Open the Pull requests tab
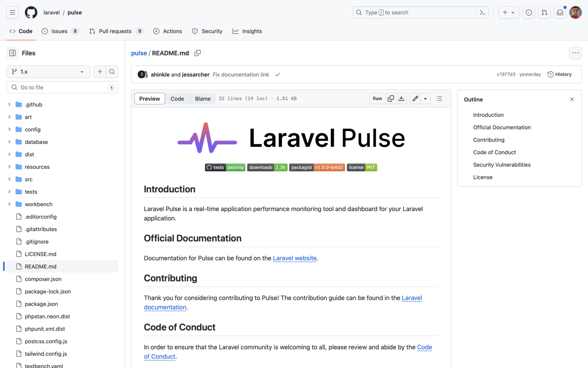Viewport: 588px width, 368px height. click(116, 31)
